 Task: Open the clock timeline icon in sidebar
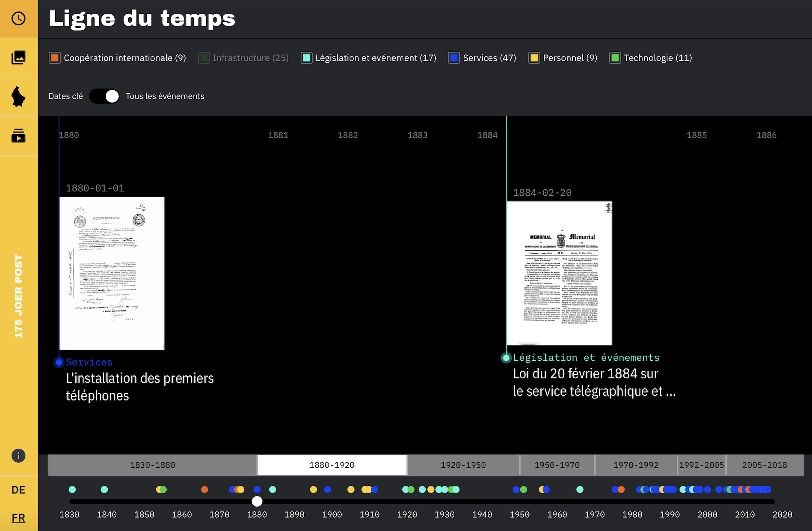[18, 19]
